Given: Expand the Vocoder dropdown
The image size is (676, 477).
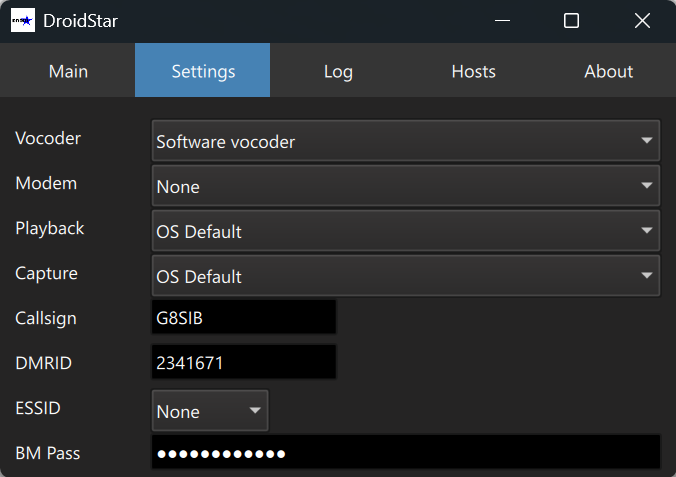Looking at the screenshot, I should 405,141.
